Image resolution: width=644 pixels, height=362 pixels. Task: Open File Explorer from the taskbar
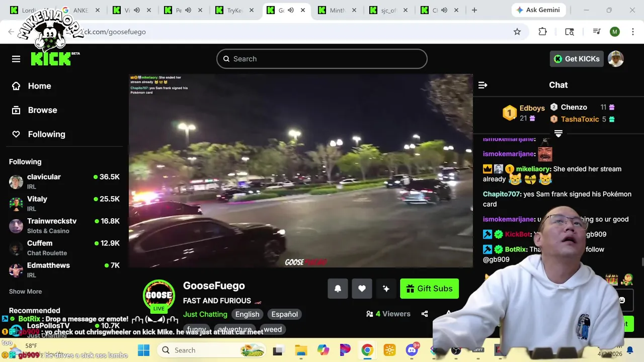(301, 350)
